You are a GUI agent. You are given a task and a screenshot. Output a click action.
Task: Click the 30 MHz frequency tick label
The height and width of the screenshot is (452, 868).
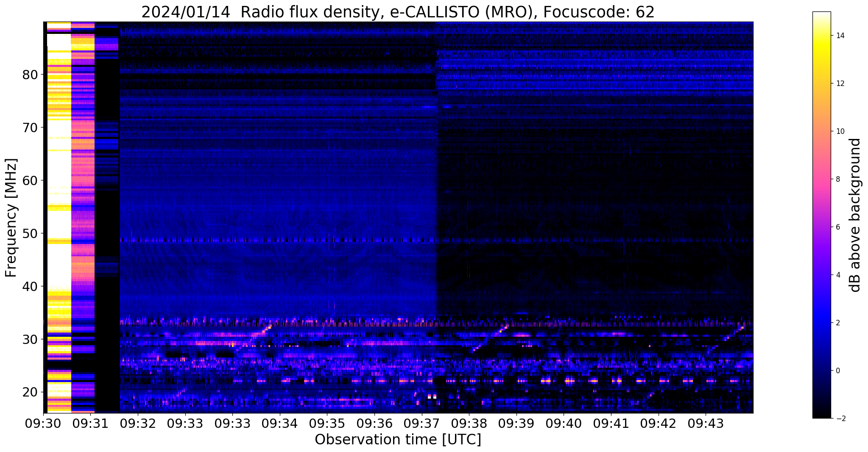pos(30,339)
